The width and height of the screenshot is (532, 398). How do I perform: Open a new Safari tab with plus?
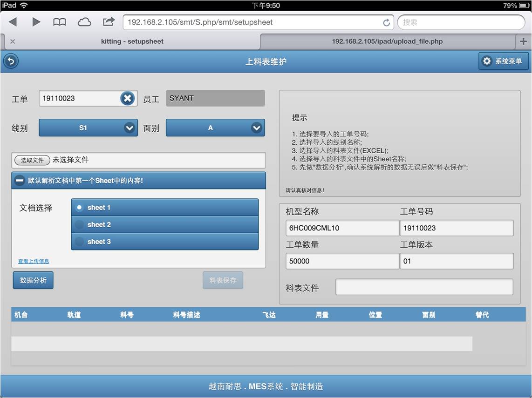pos(523,41)
